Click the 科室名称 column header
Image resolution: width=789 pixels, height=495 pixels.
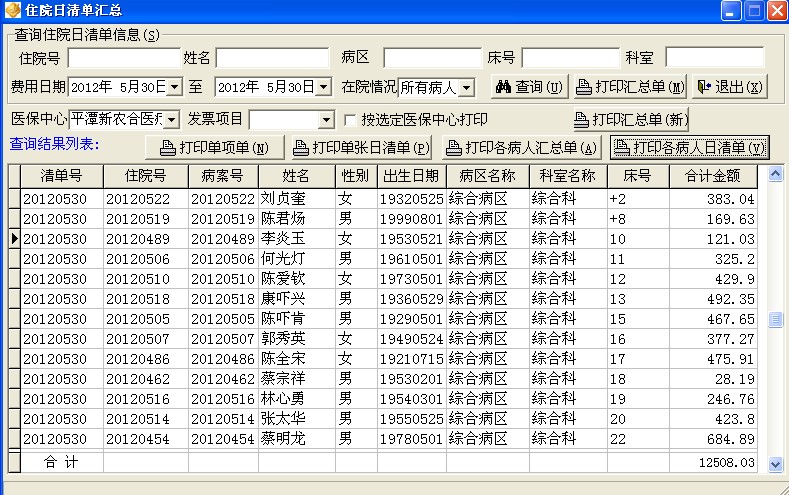568,176
